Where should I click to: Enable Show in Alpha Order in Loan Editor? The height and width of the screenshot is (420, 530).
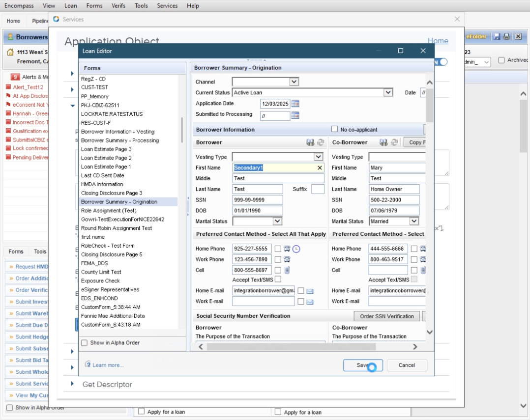(85, 343)
